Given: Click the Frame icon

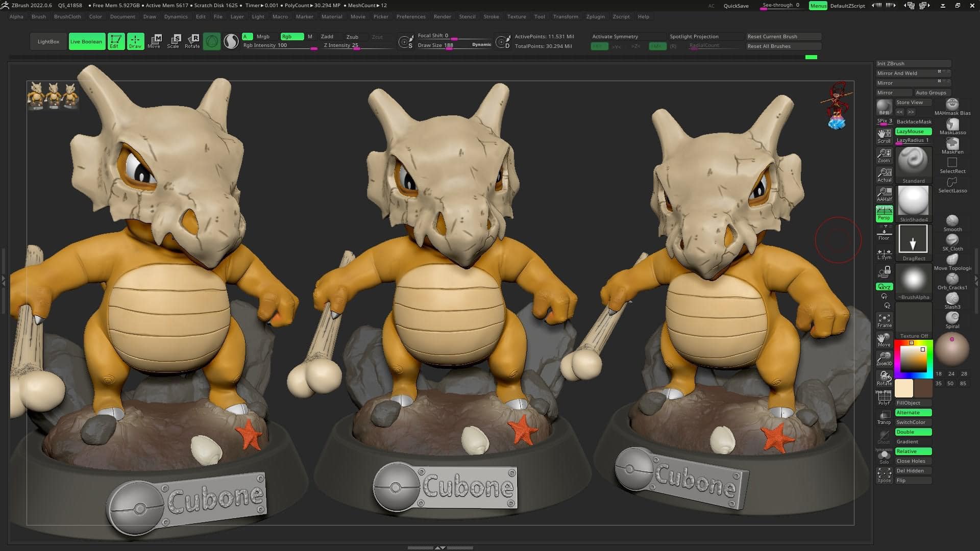Looking at the screenshot, I should [884, 320].
